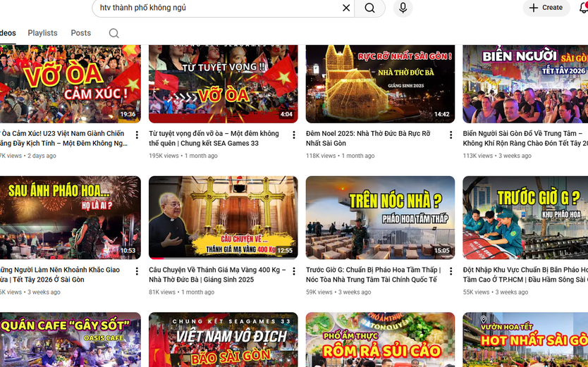Open the title 'Đột Nhập Khu Vực Chuẩn Bị Bắn Pháo Hoa'
This screenshot has height=367, width=588.
(x=525, y=275)
